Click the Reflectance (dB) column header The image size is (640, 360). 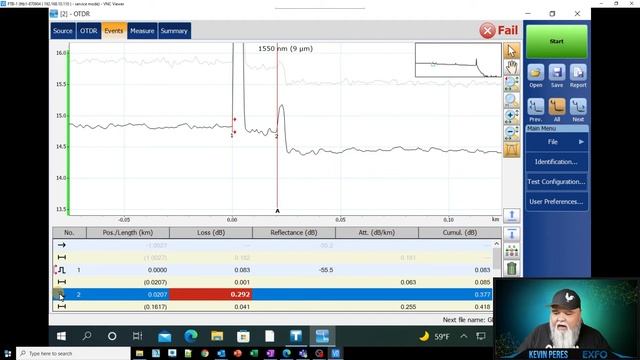point(294,233)
